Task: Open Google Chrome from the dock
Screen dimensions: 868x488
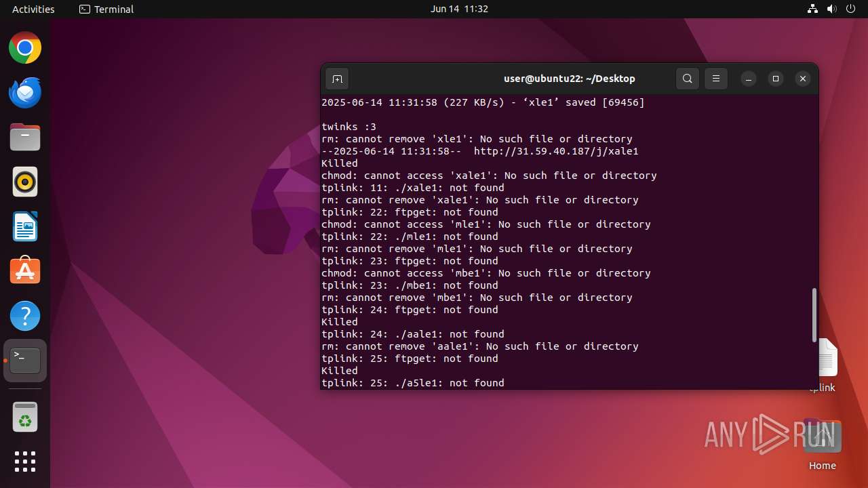Action: 25,48
